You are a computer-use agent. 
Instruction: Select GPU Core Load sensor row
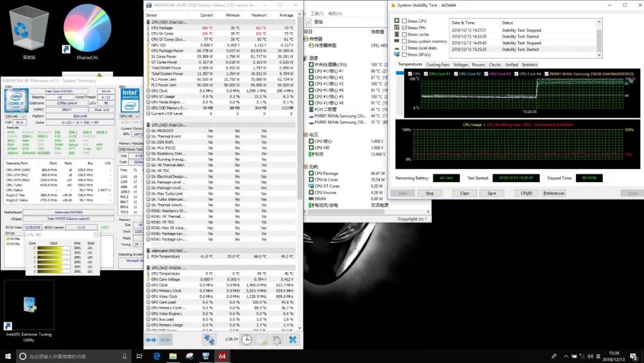[x=221, y=302]
